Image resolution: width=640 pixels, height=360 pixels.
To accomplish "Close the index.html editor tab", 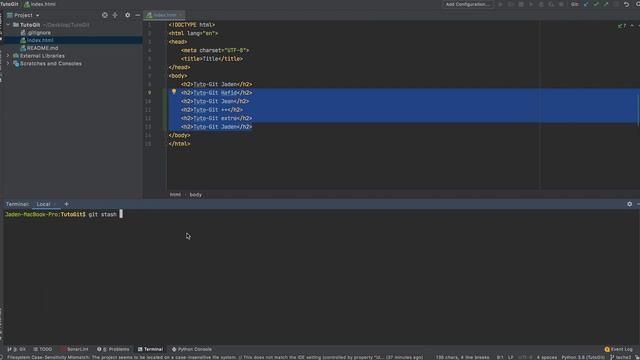I will tap(181, 15).
